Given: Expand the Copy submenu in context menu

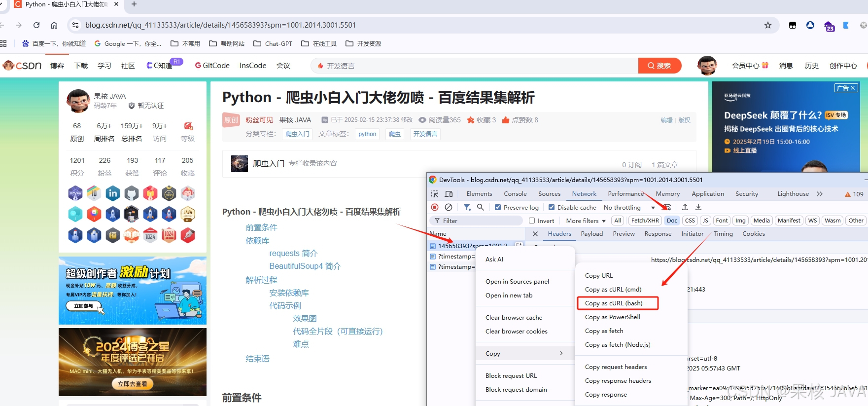Looking at the screenshot, I should point(524,353).
